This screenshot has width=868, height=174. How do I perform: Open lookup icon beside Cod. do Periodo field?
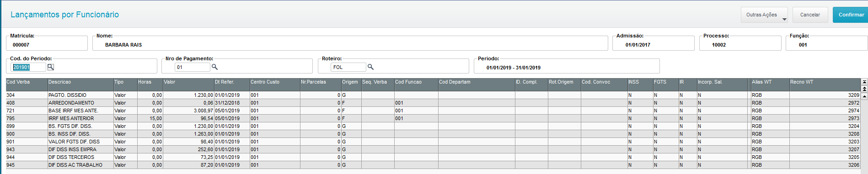point(51,67)
